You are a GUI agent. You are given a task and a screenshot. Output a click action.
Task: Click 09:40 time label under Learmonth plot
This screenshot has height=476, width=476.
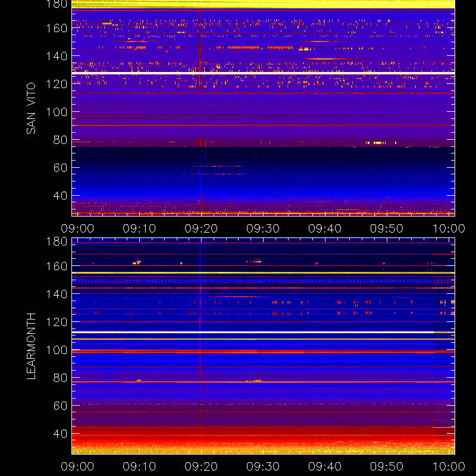tap(325, 466)
